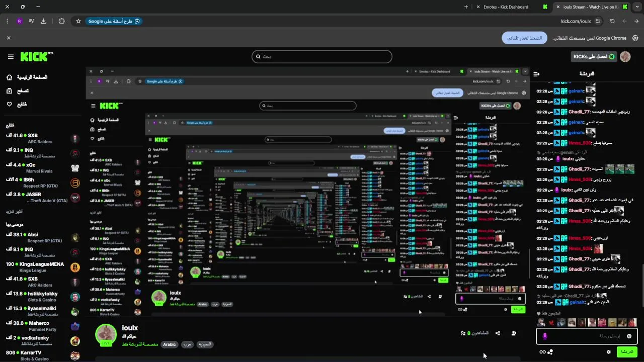Send message with green الدردشة button
Screen dimensions: 644x362
click(x=627, y=352)
